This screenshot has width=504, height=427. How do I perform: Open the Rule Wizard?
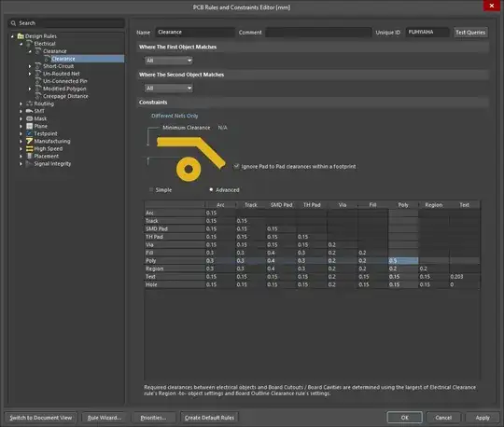click(x=105, y=418)
